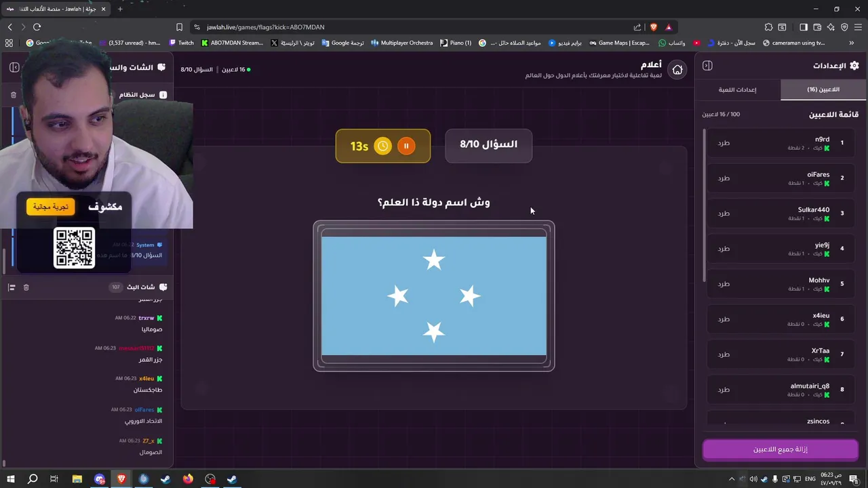Open the Windows Start menu
The height and width of the screenshot is (488, 868).
pyautogui.click(x=10, y=479)
